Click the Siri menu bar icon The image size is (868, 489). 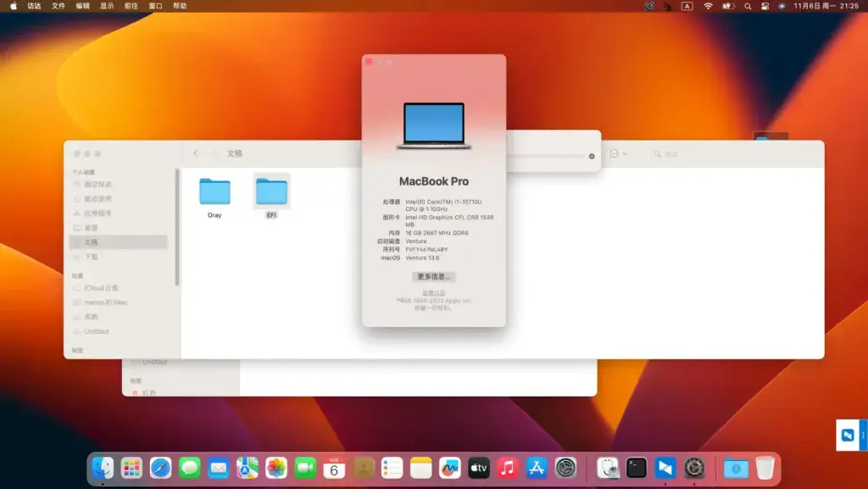pyautogui.click(x=782, y=6)
